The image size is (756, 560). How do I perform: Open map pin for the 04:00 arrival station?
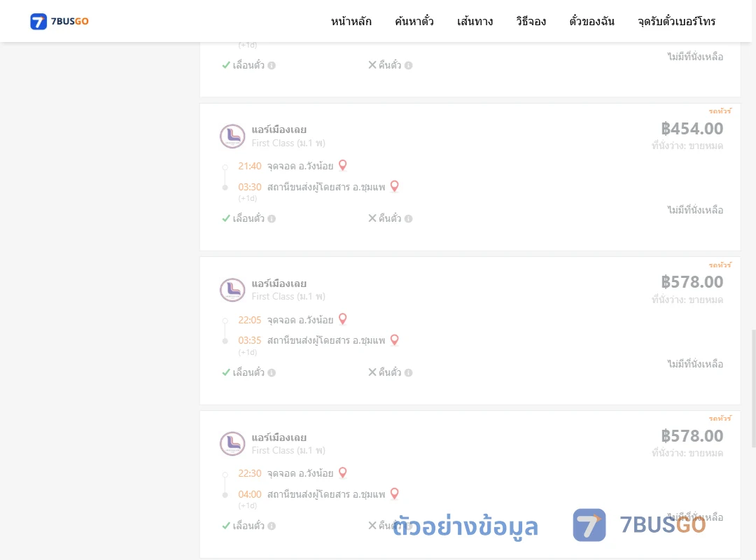coord(394,493)
